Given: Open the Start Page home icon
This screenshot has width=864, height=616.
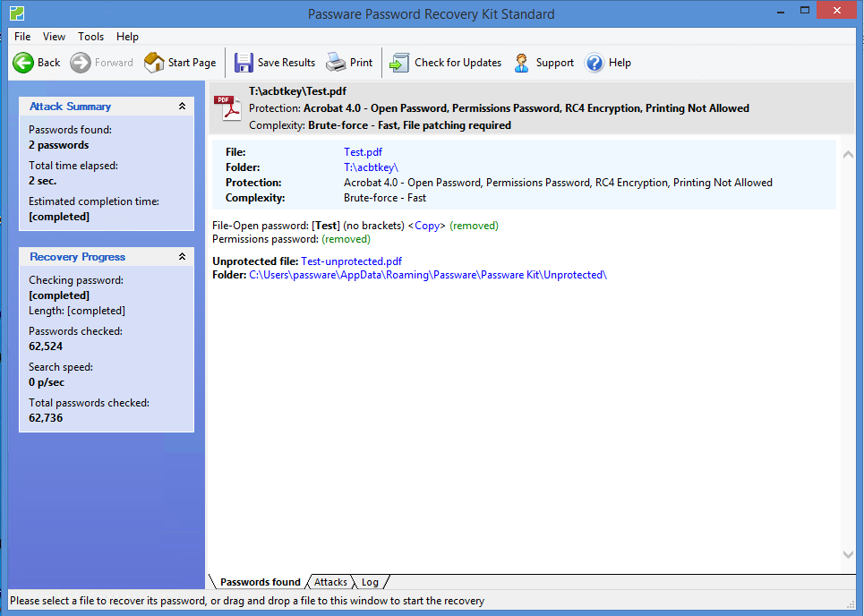Looking at the screenshot, I should click(154, 62).
